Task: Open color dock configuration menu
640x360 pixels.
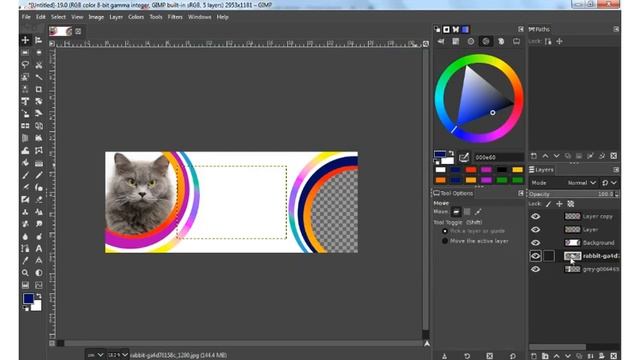Action: tap(521, 29)
